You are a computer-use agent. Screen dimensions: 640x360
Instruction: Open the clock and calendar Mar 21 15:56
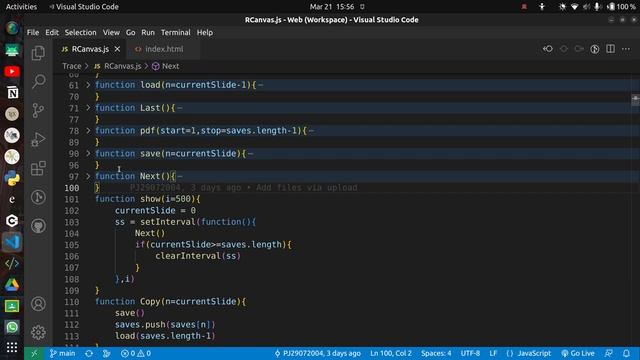point(332,7)
